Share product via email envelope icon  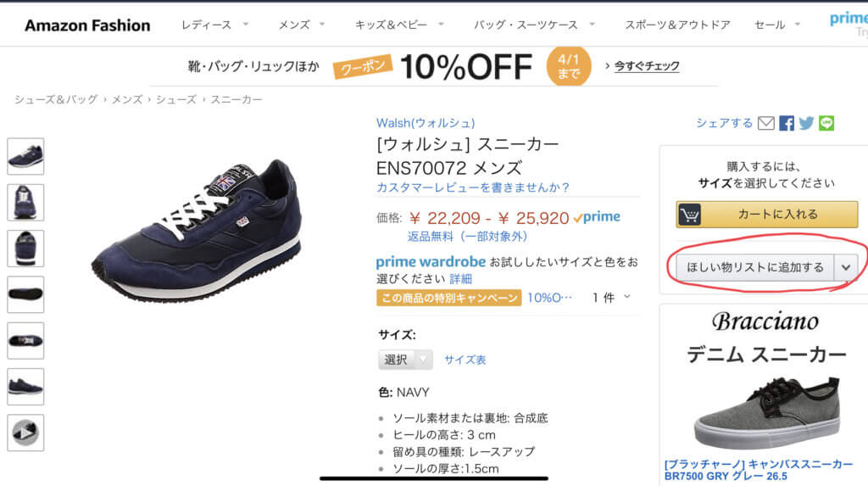[x=766, y=123]
